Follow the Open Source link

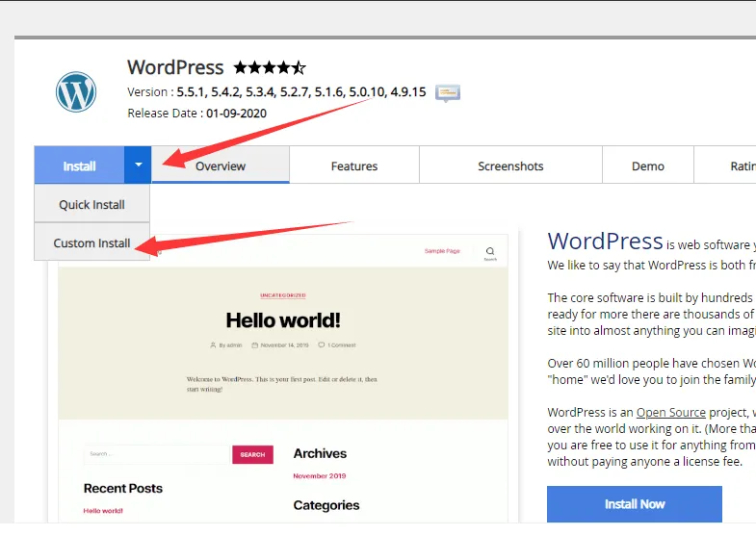670,412
